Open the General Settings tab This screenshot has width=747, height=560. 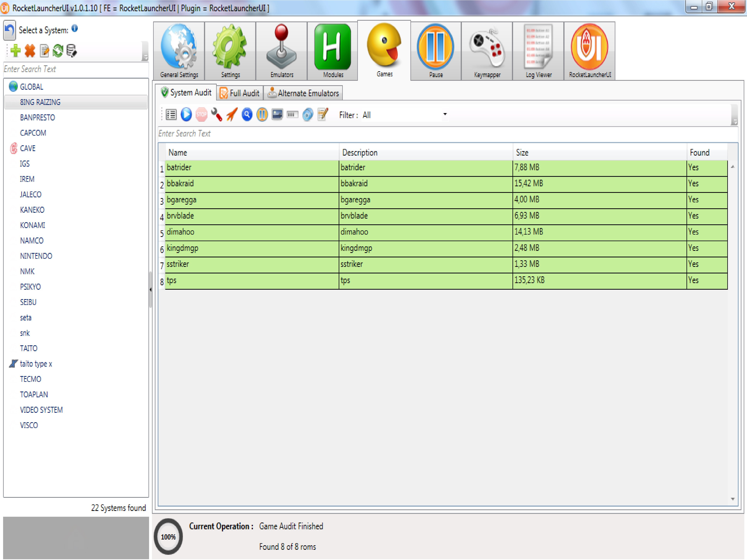[x=179, y=51]
